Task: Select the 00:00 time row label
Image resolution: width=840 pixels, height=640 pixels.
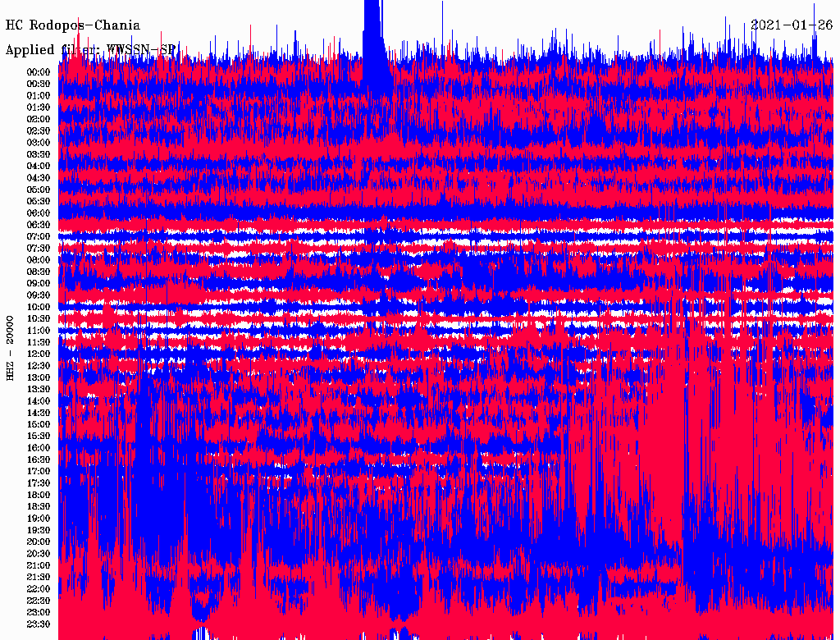Action: tap(39, 72)
